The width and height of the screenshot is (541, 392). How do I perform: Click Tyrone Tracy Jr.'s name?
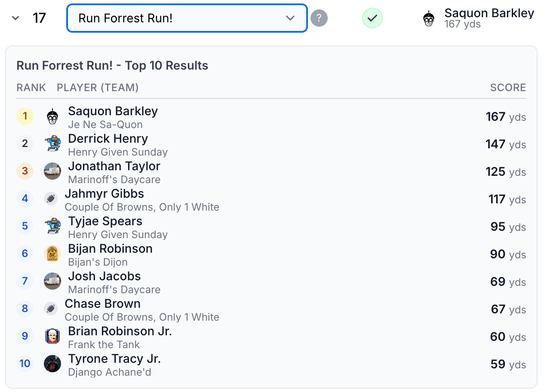114,358
